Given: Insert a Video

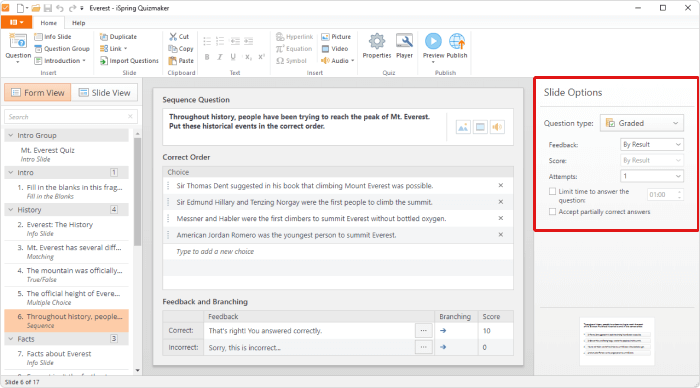Looking at the screenshot, I should click(x=335, y=49).
